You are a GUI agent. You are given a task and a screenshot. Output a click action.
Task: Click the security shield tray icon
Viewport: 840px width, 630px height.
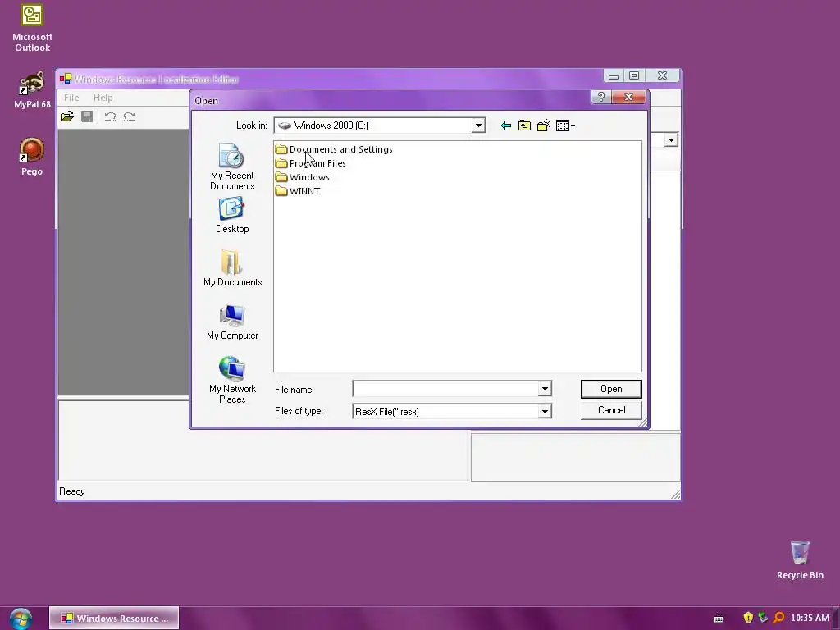pos(748,618)
